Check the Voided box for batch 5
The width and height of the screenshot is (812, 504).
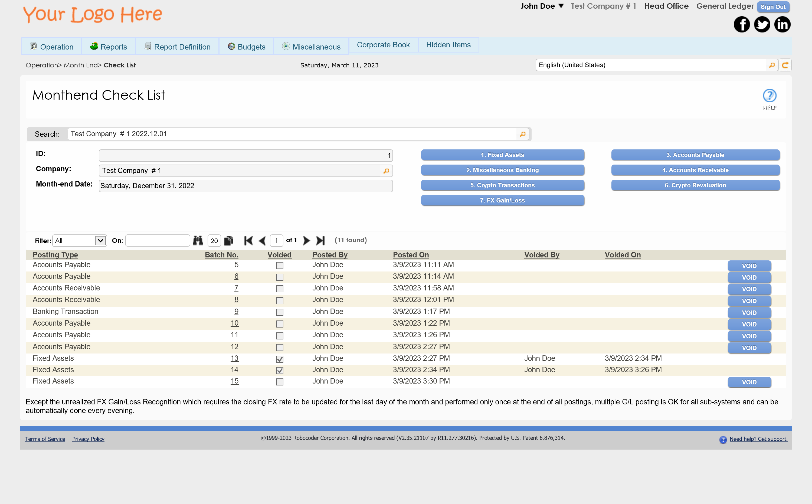pos(280,265)
